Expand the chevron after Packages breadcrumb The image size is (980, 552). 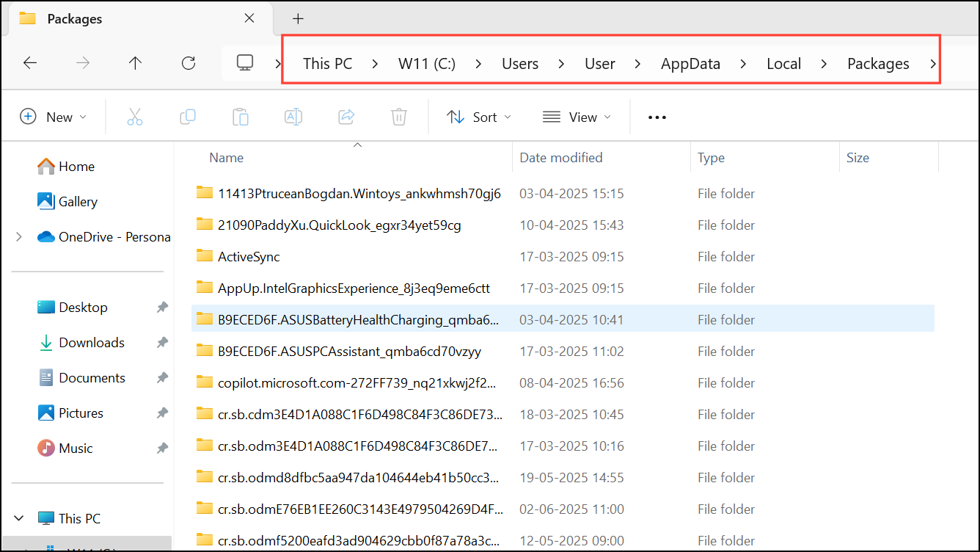932,64
